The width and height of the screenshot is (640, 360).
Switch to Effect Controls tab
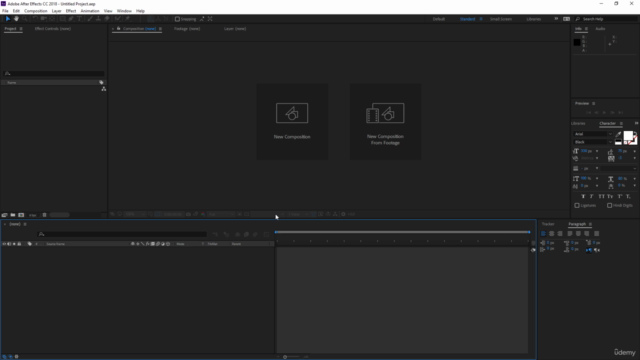coord(53,29)
